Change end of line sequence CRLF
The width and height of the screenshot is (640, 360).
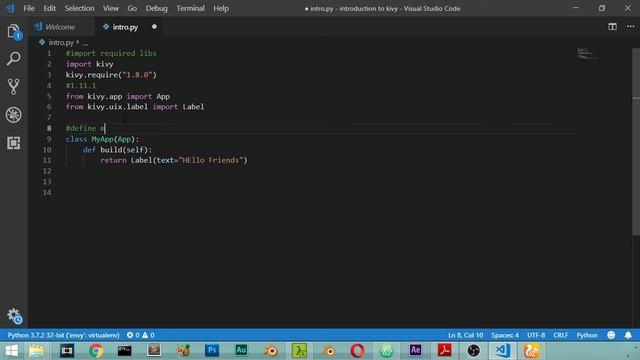tap(560, 335)
